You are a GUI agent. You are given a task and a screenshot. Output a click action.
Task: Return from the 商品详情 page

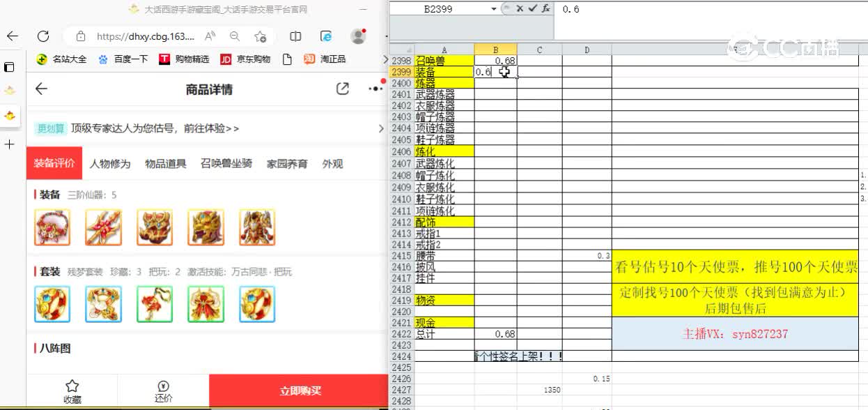(41, 89)
